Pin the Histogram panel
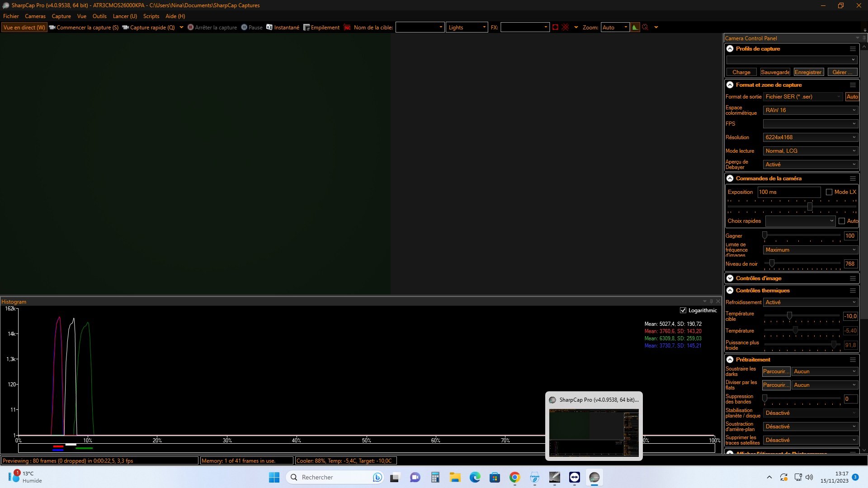Viewport: 868px width, 488px height. [x=711, y=301]
